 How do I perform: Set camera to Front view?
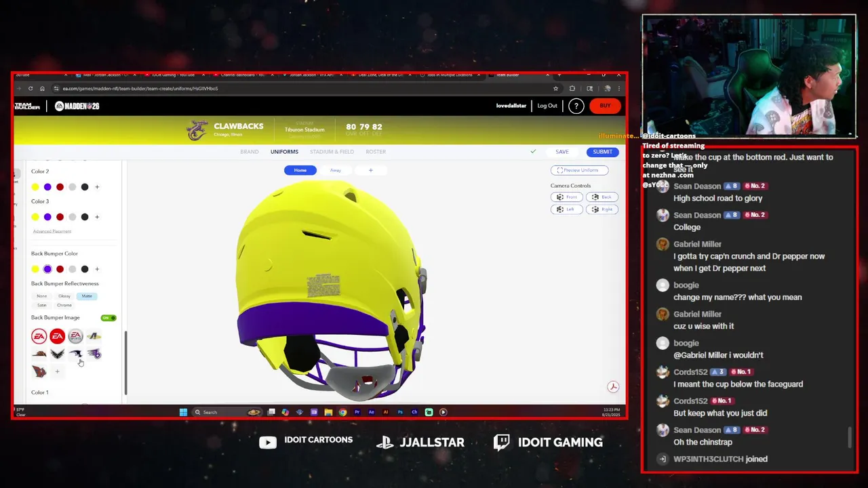point(567,197)
